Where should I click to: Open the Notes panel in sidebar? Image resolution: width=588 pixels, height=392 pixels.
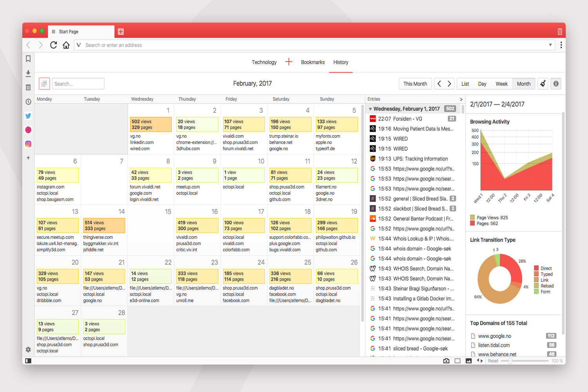tap(28, 87)
